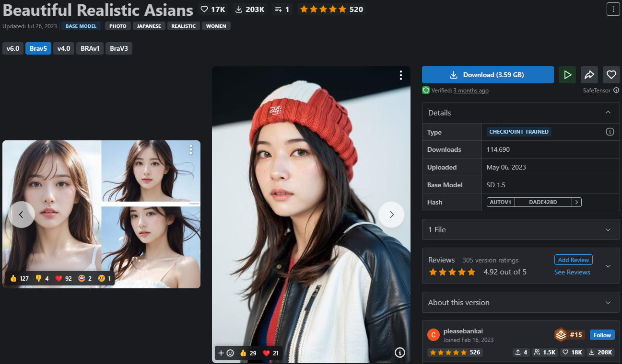Switch to version BRAv1

(x=90, y=48)
